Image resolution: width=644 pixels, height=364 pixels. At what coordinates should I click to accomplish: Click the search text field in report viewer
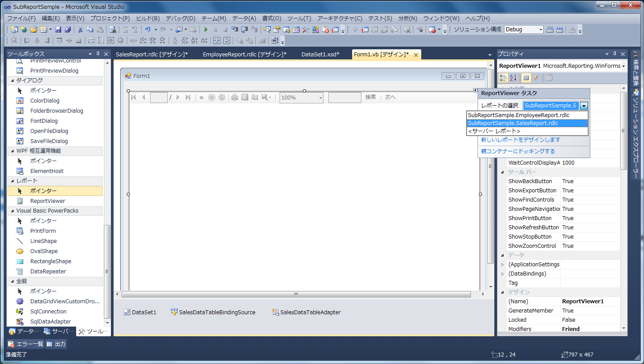tap(345, 97)
